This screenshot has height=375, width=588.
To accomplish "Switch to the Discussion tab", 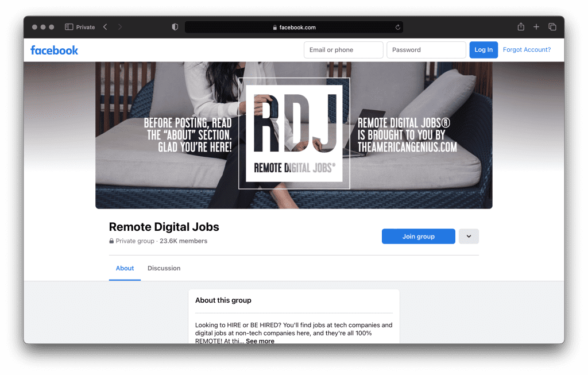I will 164,268.
